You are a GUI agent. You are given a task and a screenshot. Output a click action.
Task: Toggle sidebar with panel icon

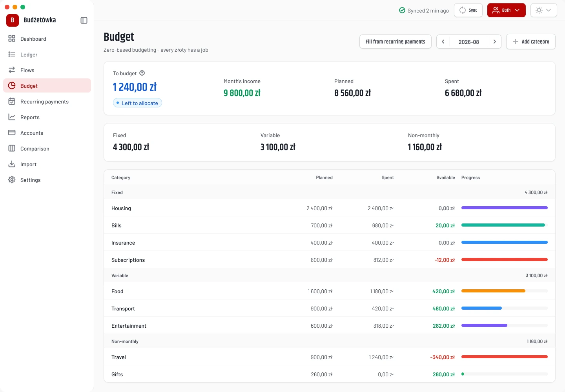[84, 20]
